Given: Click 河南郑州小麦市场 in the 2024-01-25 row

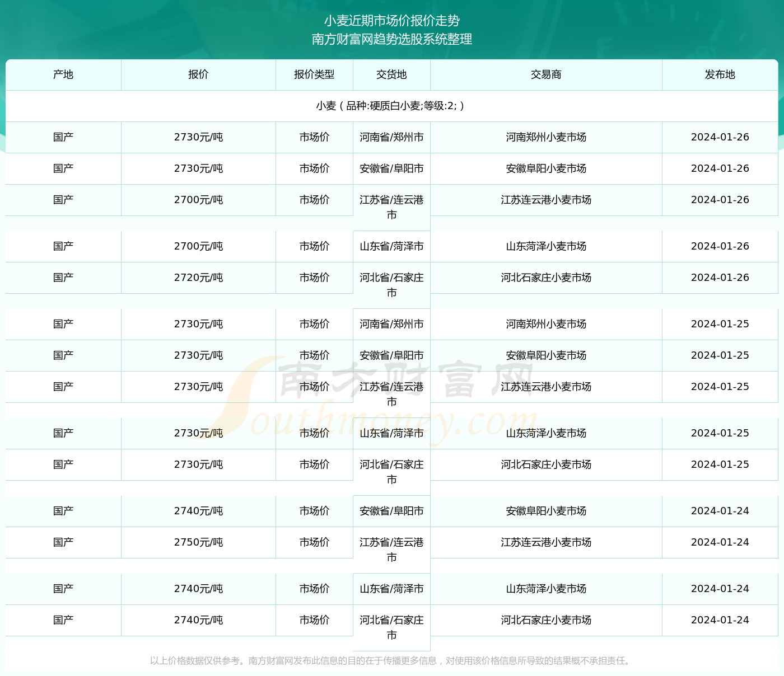Looking at the screenshot, I should pyautogui.click(x=546, y=324).
